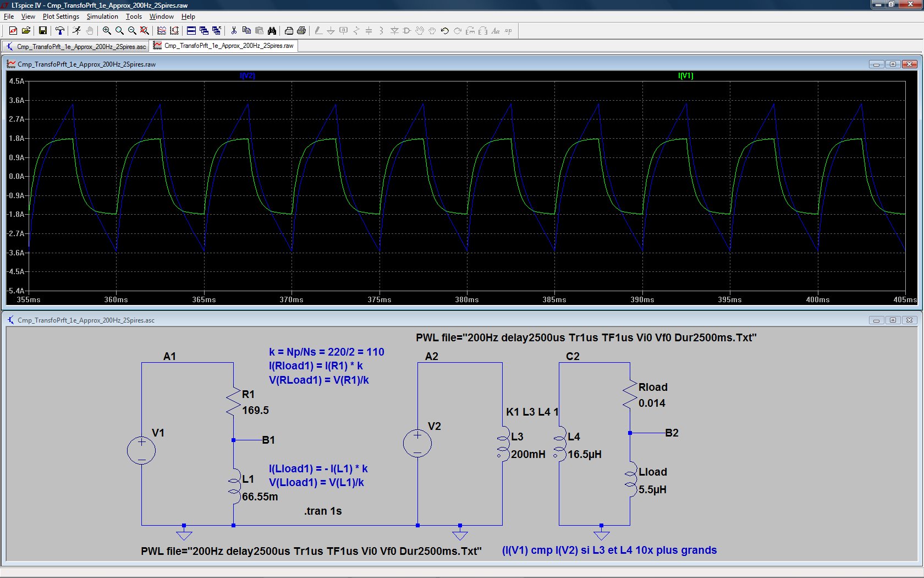924x578 pixels.
Task: Click the zoom out magnifier with minus sign
Action: click(132, 31)
